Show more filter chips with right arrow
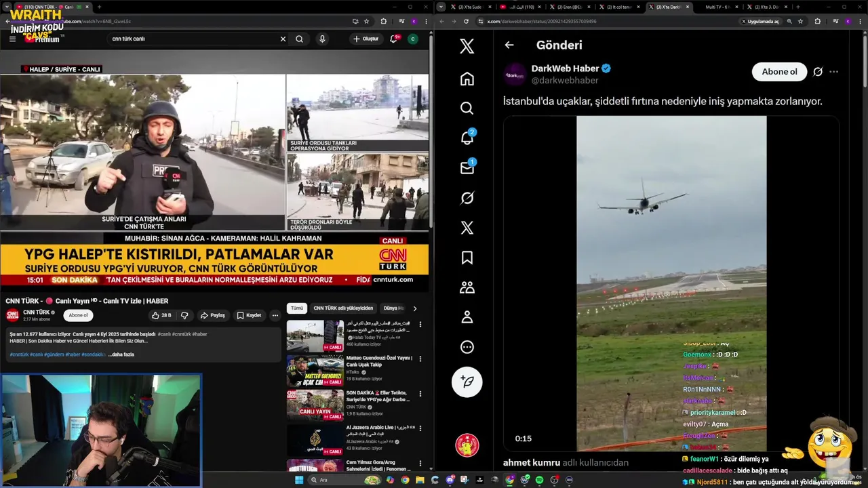This screenshot has width=868, height=488. point(415,308)
